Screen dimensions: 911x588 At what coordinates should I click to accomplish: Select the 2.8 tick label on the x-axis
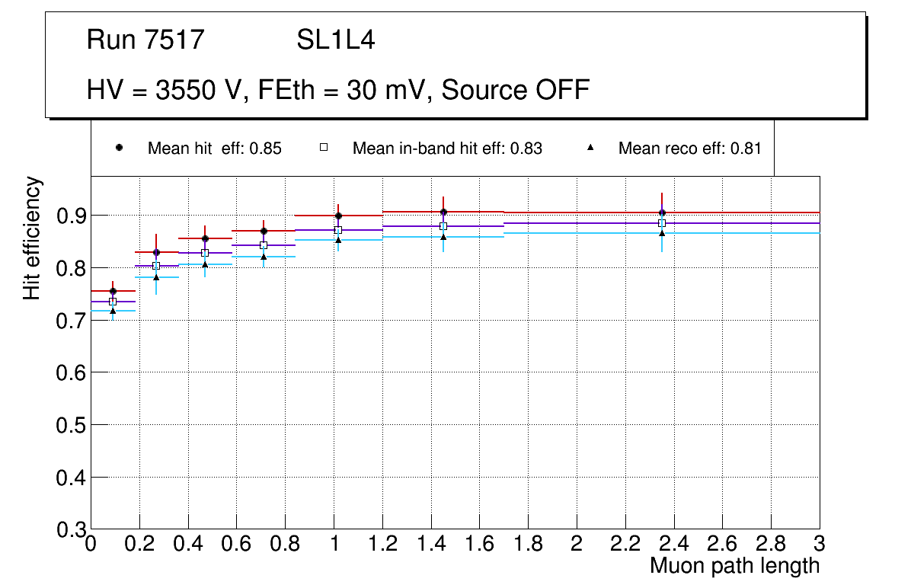771,544
